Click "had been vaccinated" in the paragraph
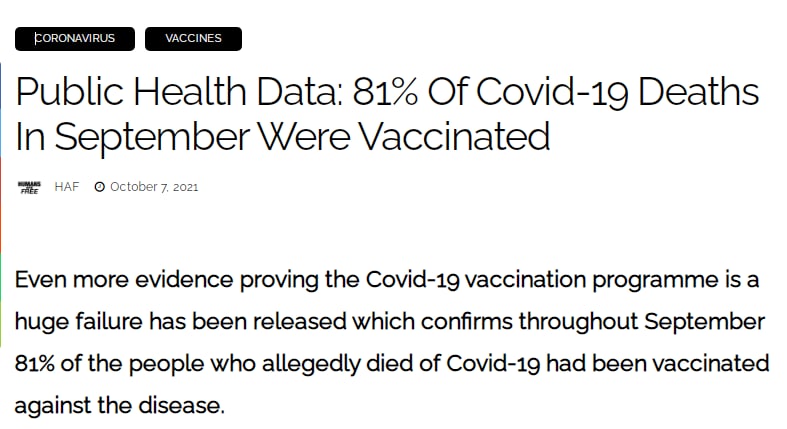787x429 pixels. [658, 364]
